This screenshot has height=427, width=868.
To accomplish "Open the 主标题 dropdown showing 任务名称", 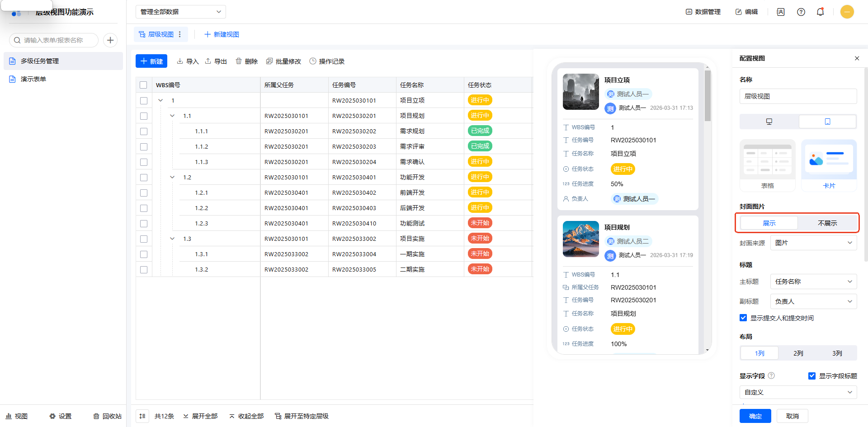I will pos(813,282).
